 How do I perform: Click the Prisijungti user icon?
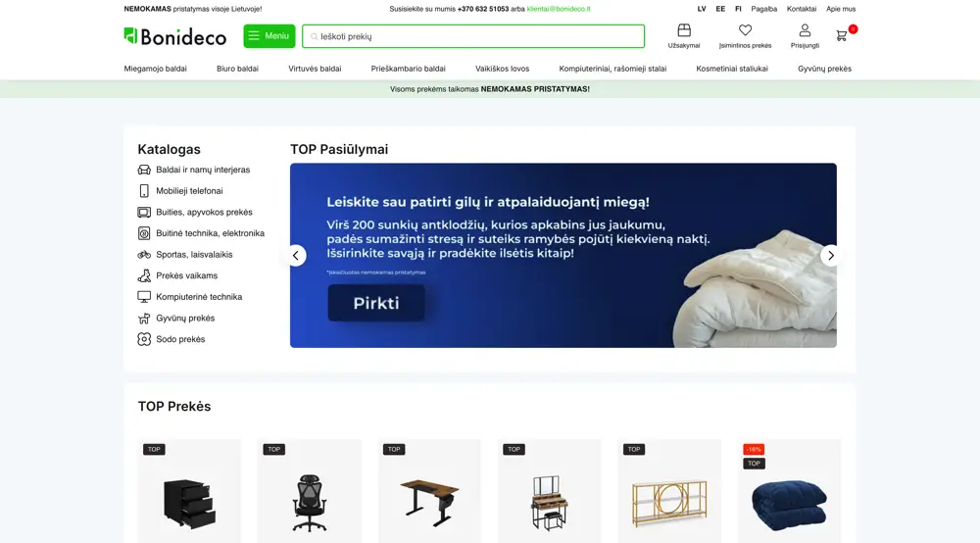pos(805,30)
